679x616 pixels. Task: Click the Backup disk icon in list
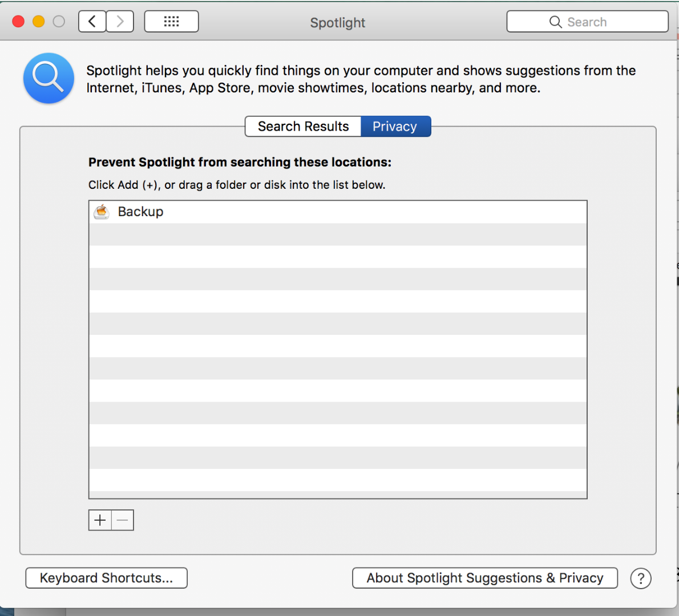pos(102,212)
